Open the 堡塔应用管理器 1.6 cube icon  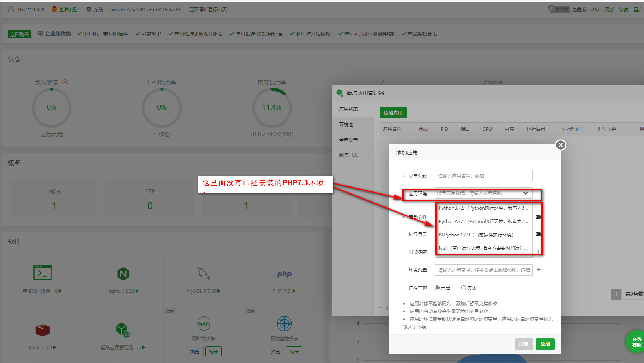(123, 330)
